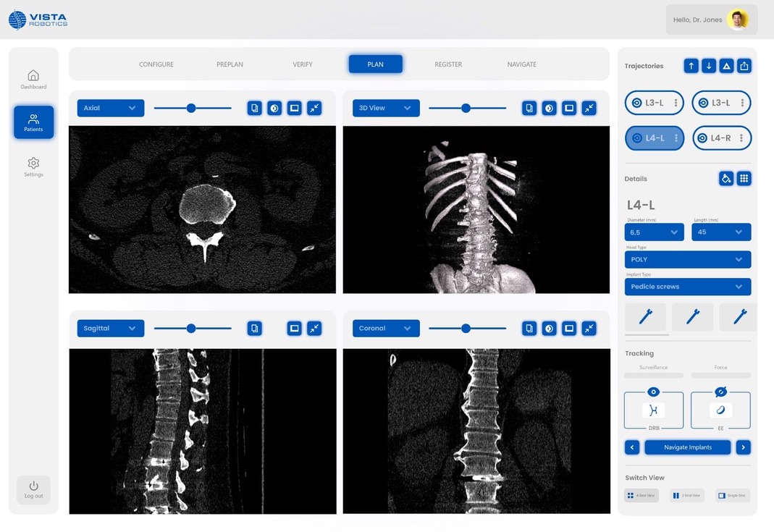Click the copy icon in Sagittal view
Image resolution: width=774 pixels, height=532 pixels.
(x=255, y=328)
